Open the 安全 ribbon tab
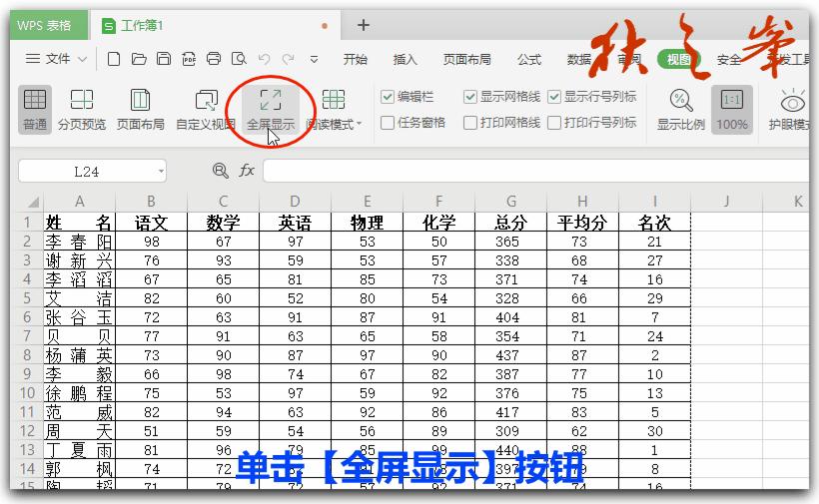 tap(729, 60)
